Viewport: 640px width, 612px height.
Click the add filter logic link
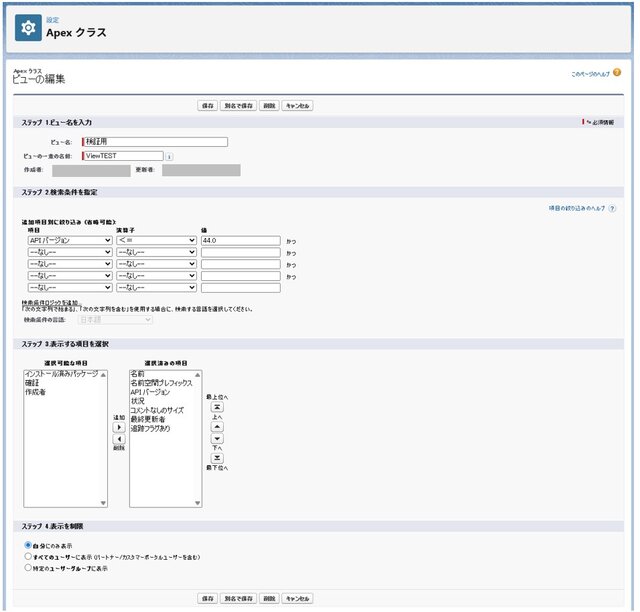pyautogui.click(x=50, y=303)
